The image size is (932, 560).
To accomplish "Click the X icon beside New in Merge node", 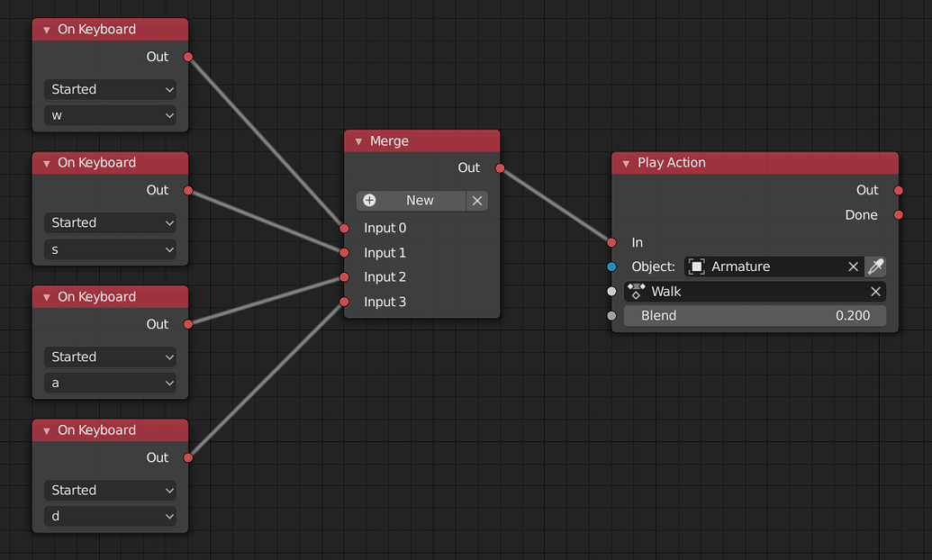I will (x=477, y=200).
